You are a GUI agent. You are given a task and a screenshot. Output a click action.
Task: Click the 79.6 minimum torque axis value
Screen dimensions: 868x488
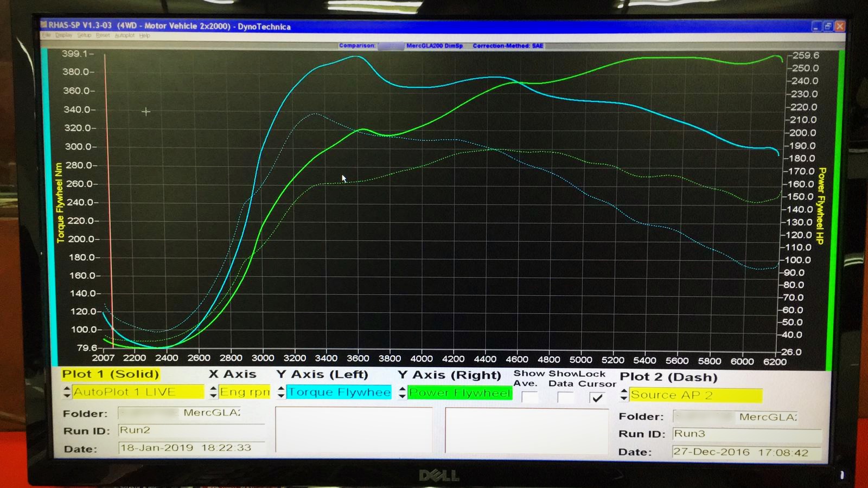(x=87, y=348)
